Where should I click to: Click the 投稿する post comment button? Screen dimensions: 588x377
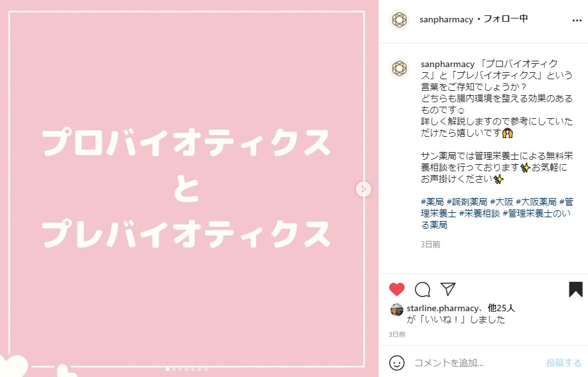click(564, 363)
